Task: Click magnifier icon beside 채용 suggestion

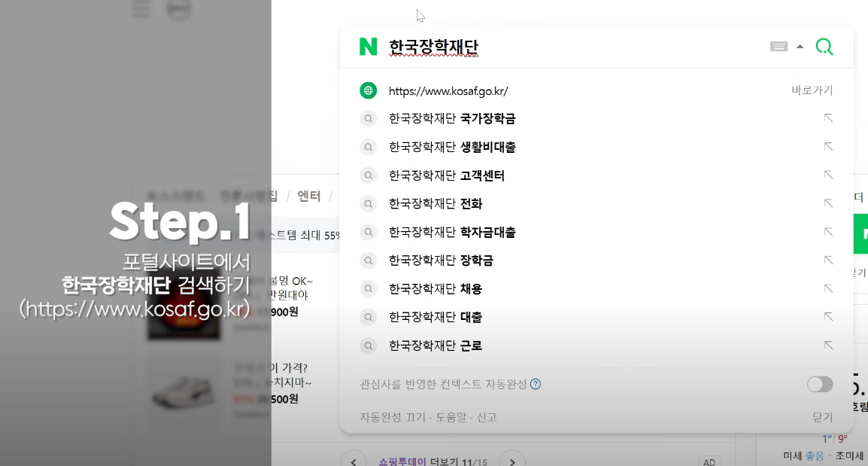Action: (368, 288)
